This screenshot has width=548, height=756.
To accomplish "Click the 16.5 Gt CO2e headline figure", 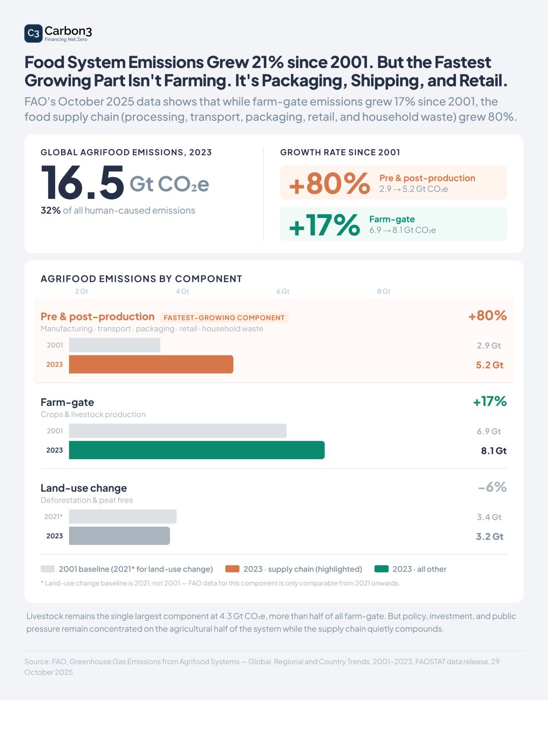I will 125,183.
